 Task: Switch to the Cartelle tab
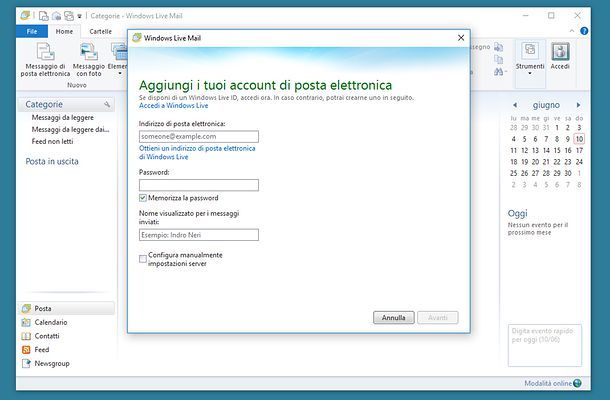(x=100, y=31)
